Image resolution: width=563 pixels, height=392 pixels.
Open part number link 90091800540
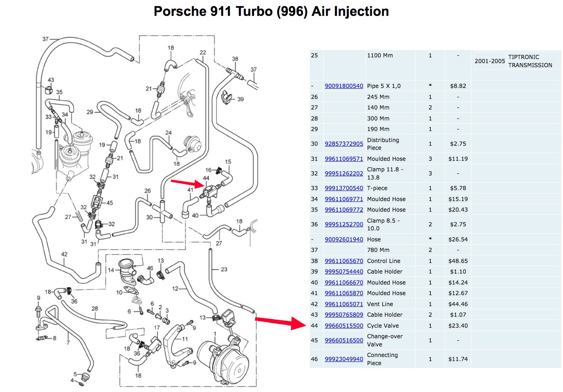pyautogui.click(x=344, y=86)
